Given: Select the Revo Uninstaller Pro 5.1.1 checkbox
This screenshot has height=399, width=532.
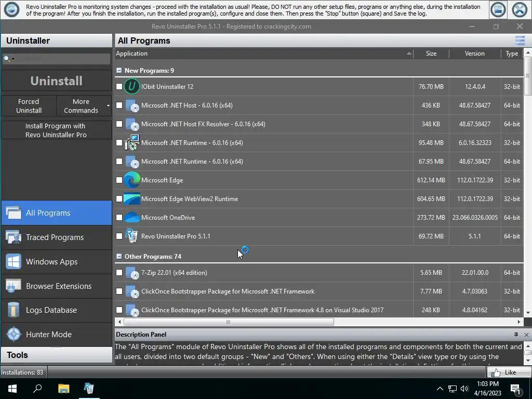Looking at the screenshot, I should click(119, 236).
